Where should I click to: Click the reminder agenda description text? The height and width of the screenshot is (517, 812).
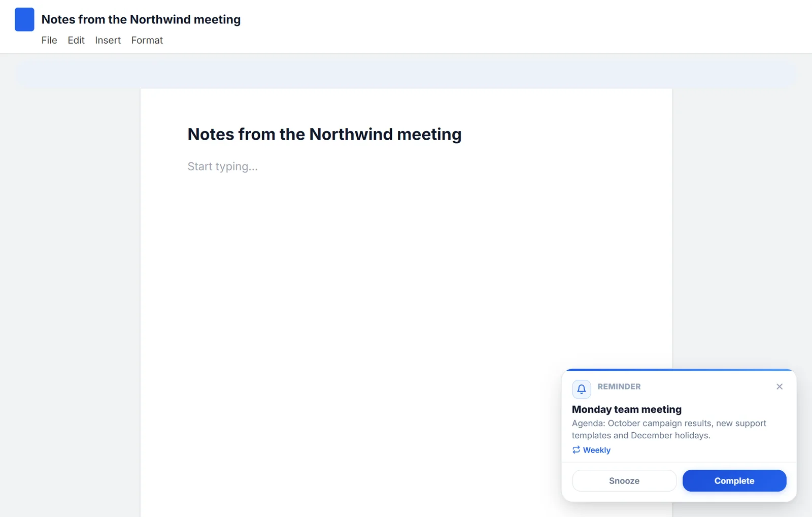click(669, 429)
